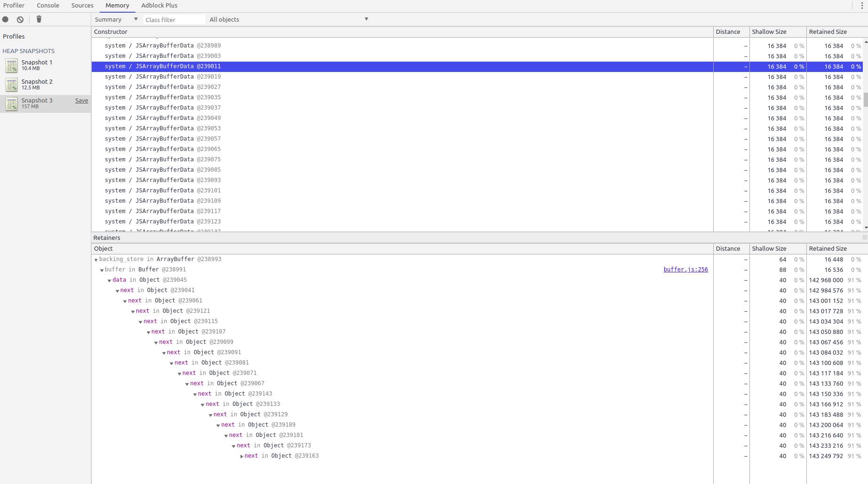Take a new heap snapshot with record button
This screenshot has width=868, height=484.
(x=5, y=19)
